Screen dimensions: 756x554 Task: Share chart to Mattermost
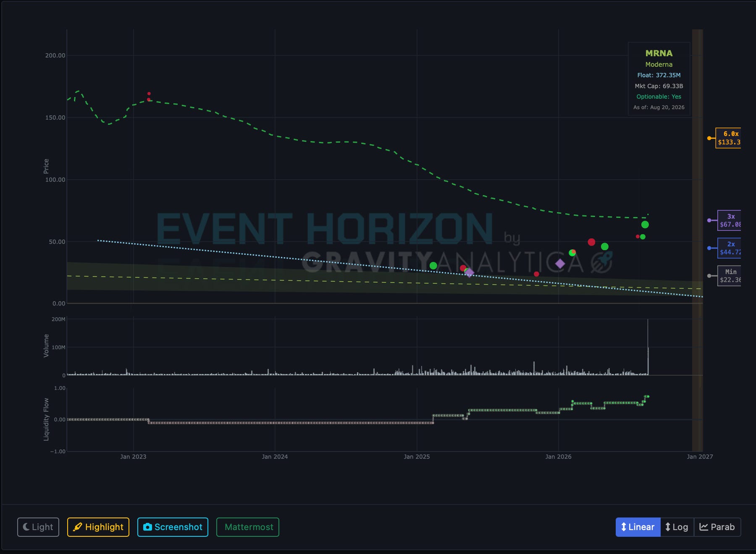(248, 527)
